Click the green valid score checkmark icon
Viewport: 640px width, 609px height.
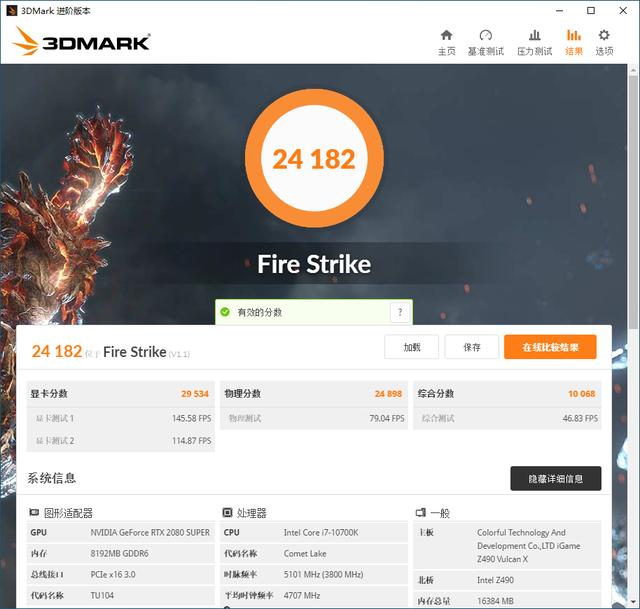point(225,312)
